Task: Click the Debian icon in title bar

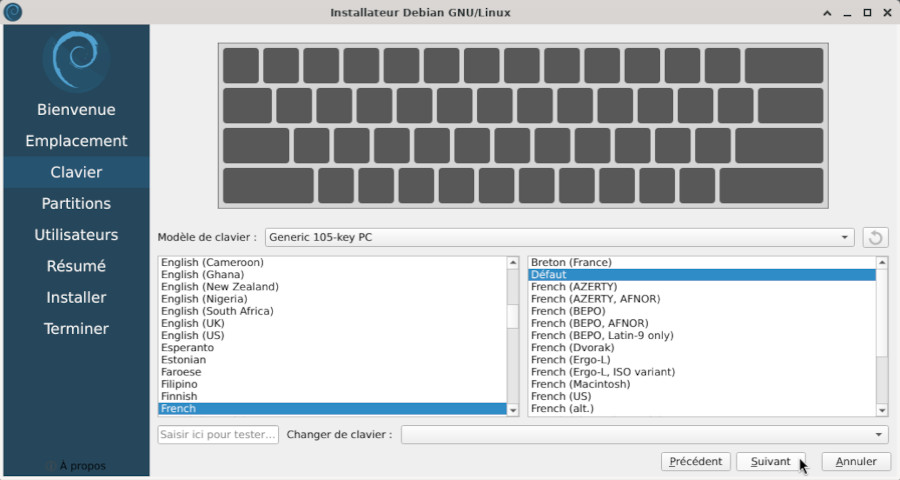Action: (x=13, y=12)
